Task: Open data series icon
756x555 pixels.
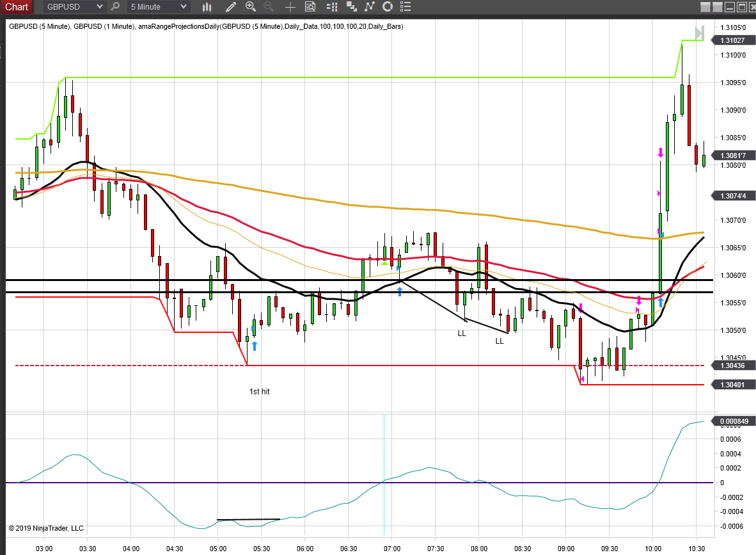Action: point(352,7)
